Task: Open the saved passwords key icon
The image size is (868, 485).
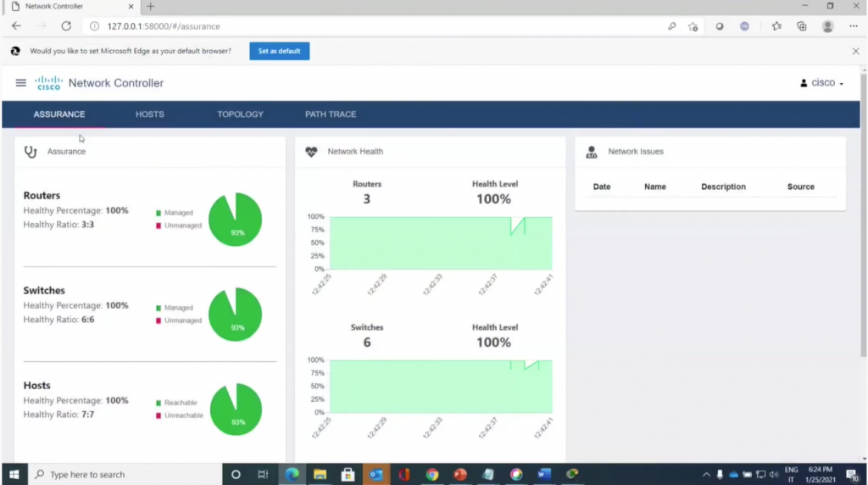Action: pyautogui.click(x=672, y=26)
